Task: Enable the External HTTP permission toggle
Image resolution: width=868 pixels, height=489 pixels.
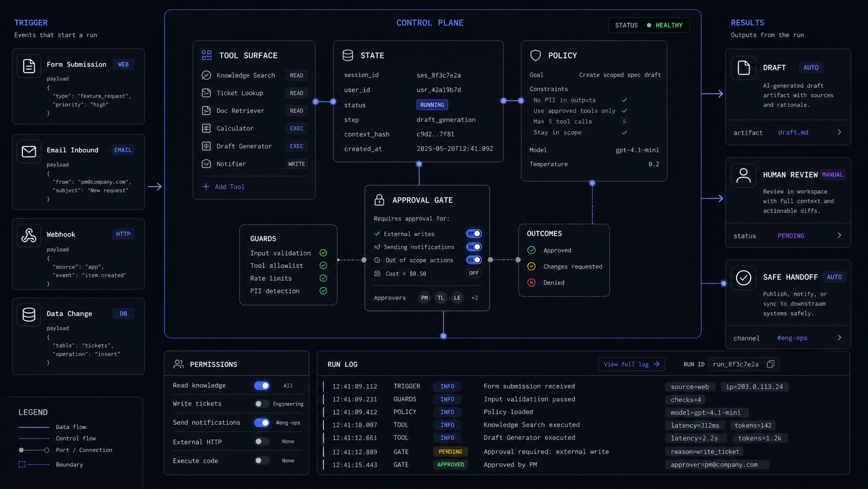Action: pyautogui.click(x=262, y=442)
